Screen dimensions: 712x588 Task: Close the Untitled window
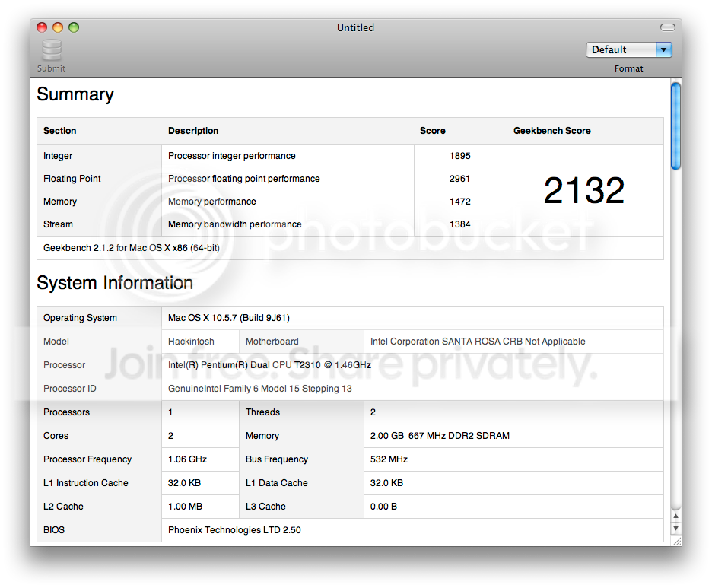pos(42,27)
